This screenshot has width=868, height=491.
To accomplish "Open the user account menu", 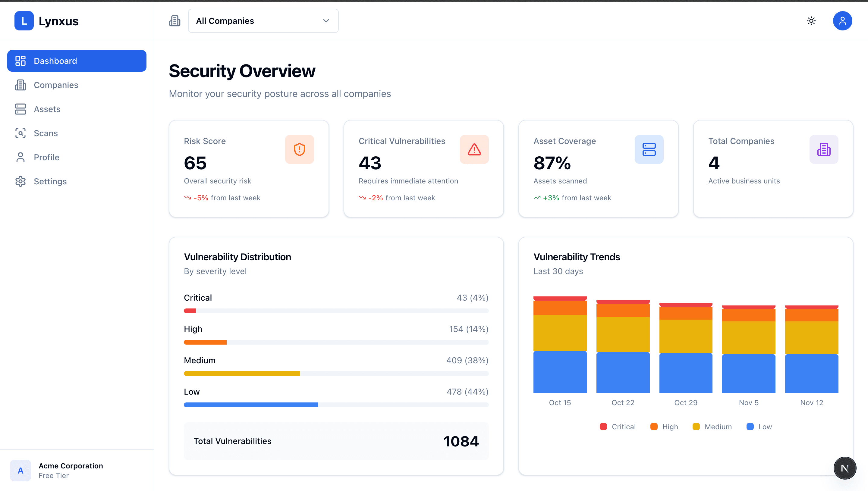I will tap(842, 20).
